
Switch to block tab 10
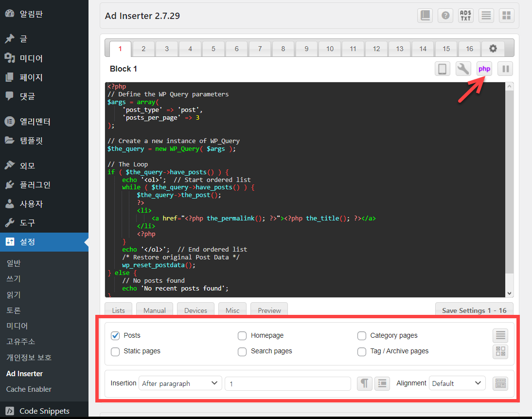[330, 49]
